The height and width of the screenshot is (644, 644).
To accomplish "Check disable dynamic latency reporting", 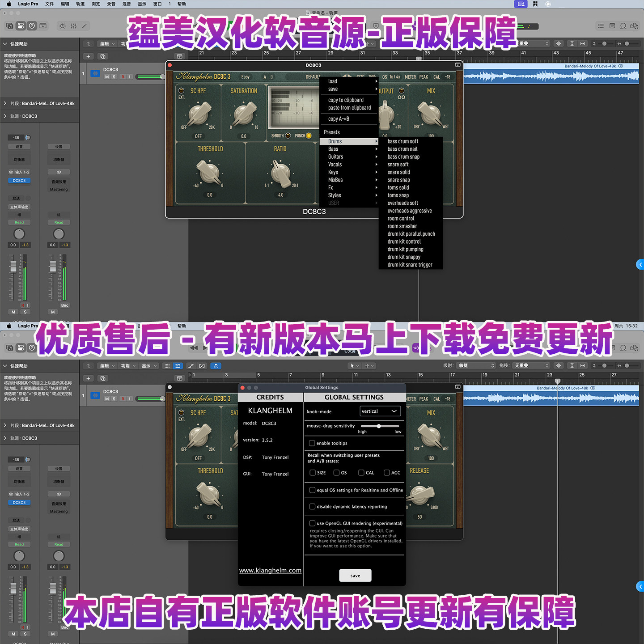I will tap(312, 507).
